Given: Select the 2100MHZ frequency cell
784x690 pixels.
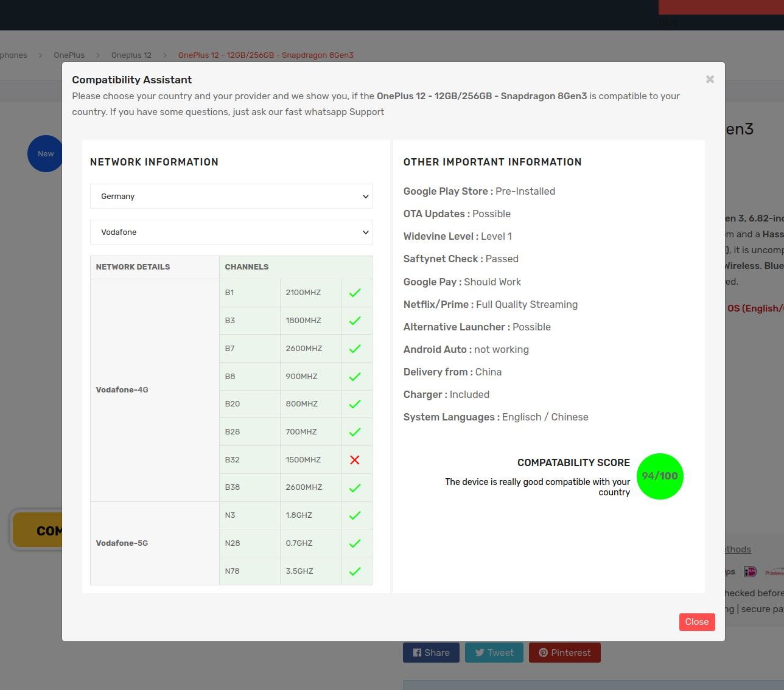Looking at the screenshot, I should tap(310, 293).
